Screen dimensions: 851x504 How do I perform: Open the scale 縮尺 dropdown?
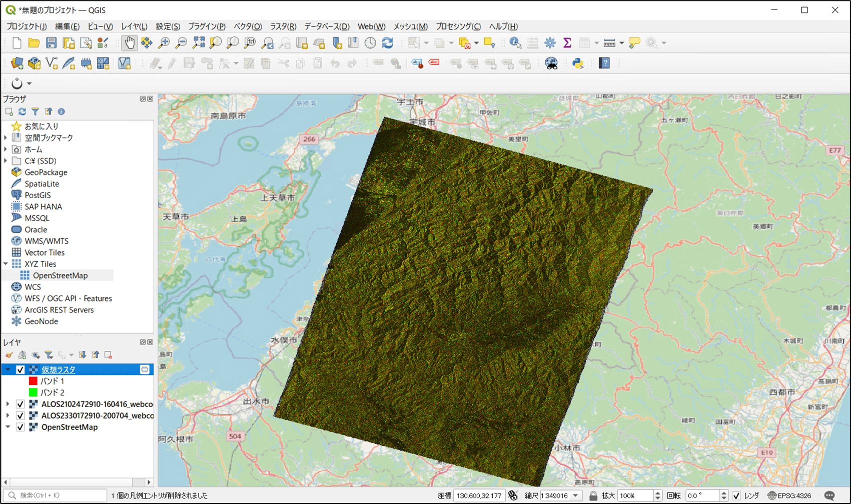[576, 495]
